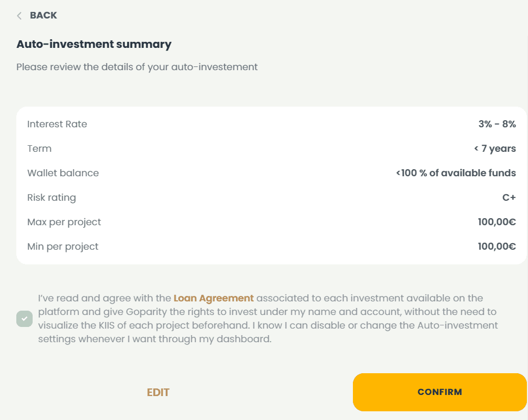The width and height of the screenshot is (528, 420).
Task: Select the Risk rating row label
Action: 52,197
